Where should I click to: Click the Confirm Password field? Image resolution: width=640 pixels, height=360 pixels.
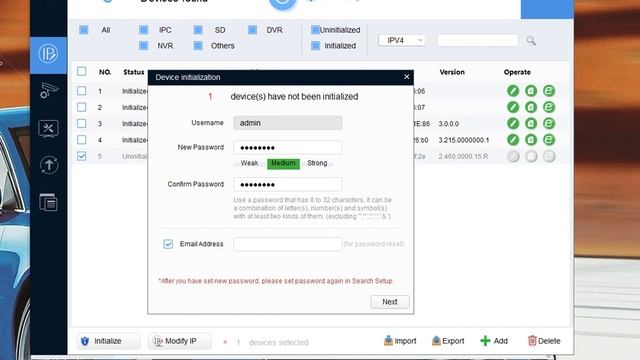click(288, 184)
